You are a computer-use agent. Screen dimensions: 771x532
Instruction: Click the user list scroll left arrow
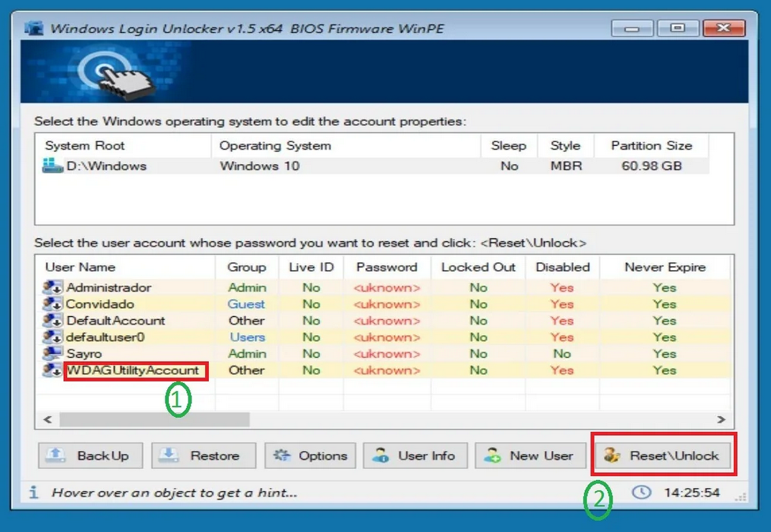[47, 419]
